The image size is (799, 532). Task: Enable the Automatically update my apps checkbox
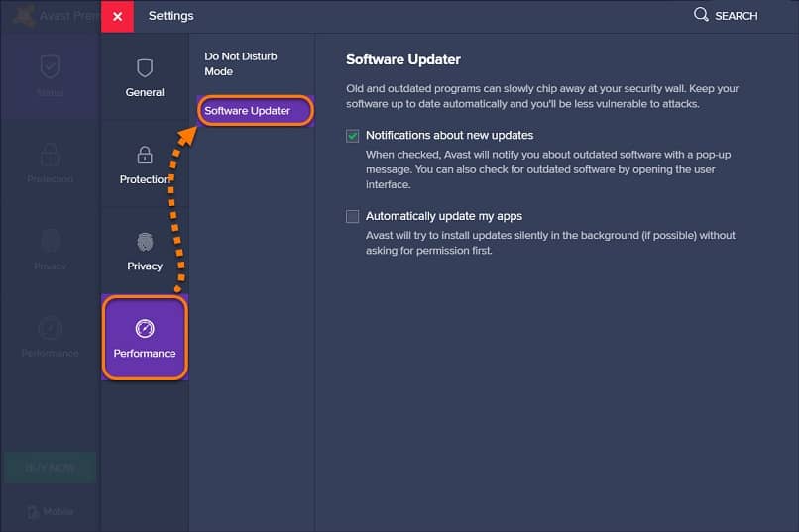tap(353, 216)
